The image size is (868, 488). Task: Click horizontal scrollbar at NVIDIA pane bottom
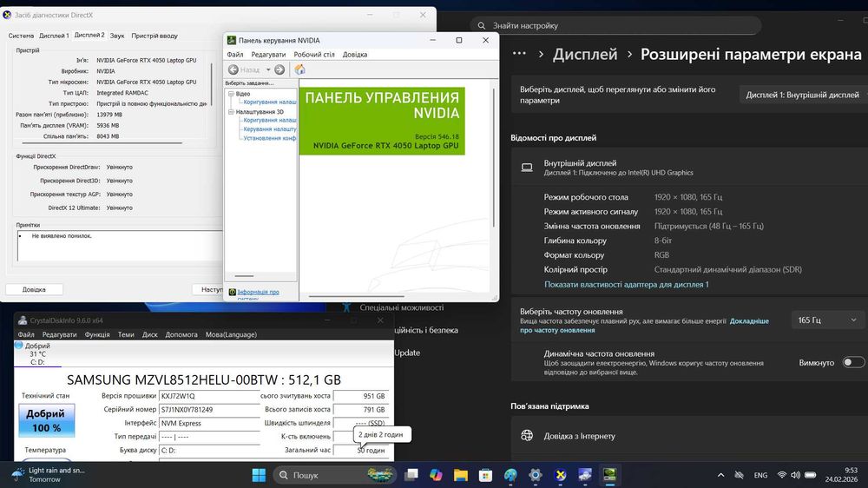356,296
